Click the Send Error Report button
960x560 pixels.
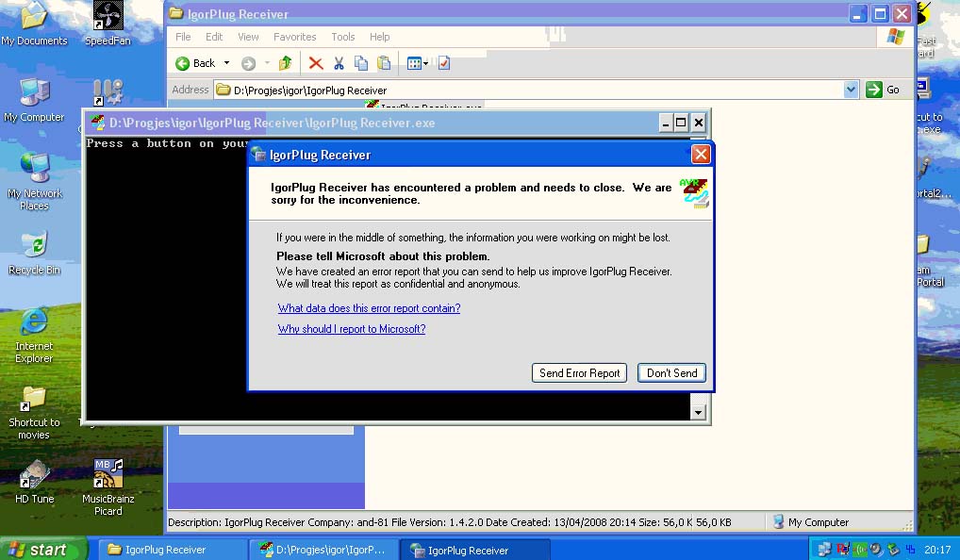point(579,373)
